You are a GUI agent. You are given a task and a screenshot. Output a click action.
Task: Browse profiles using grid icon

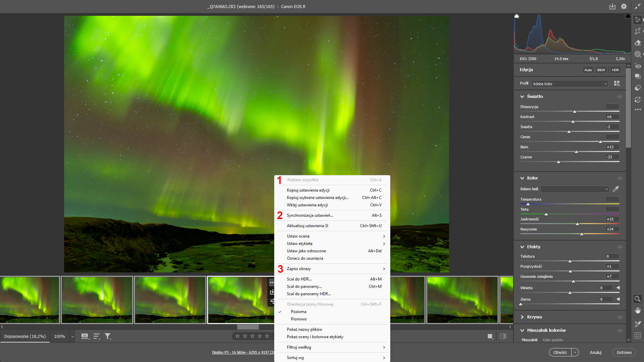[617, 84]
